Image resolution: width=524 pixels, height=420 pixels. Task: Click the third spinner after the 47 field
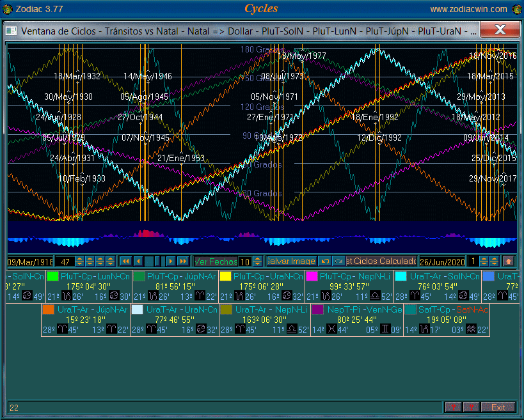[100, 261]
